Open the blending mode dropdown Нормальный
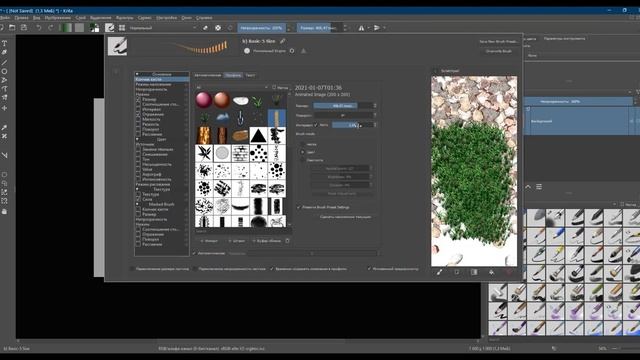Image resolution: width=640 pixels, height=360 pixels. (162, 28)
